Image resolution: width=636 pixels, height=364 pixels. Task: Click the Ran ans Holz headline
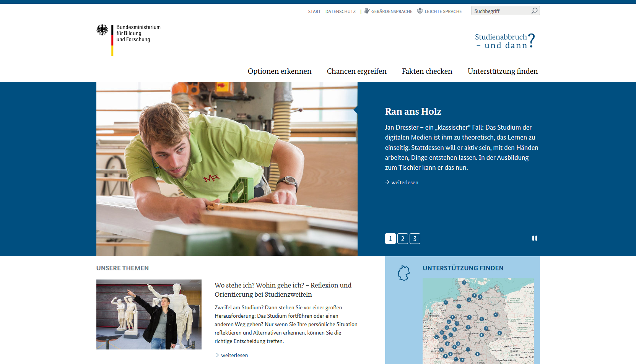(413, 111)
